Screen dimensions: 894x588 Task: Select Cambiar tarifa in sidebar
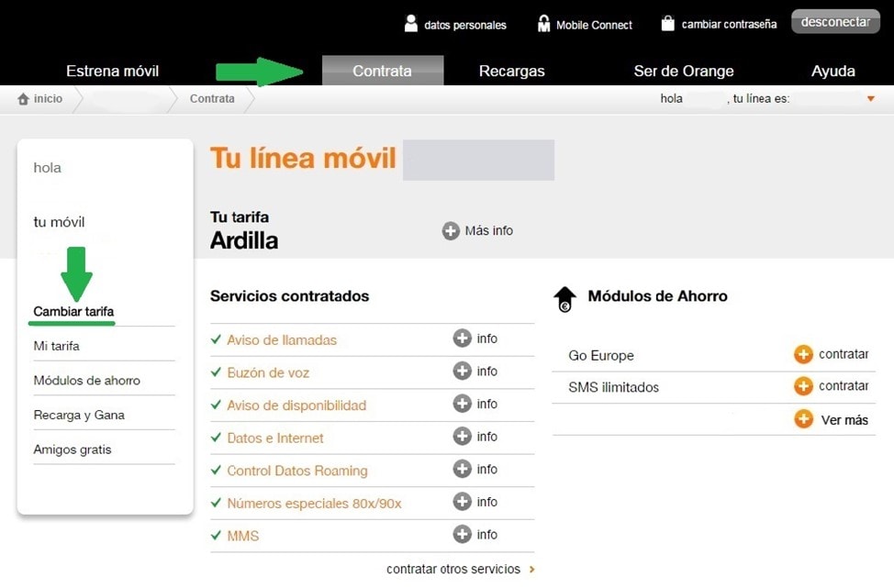[x=73, y=312]
